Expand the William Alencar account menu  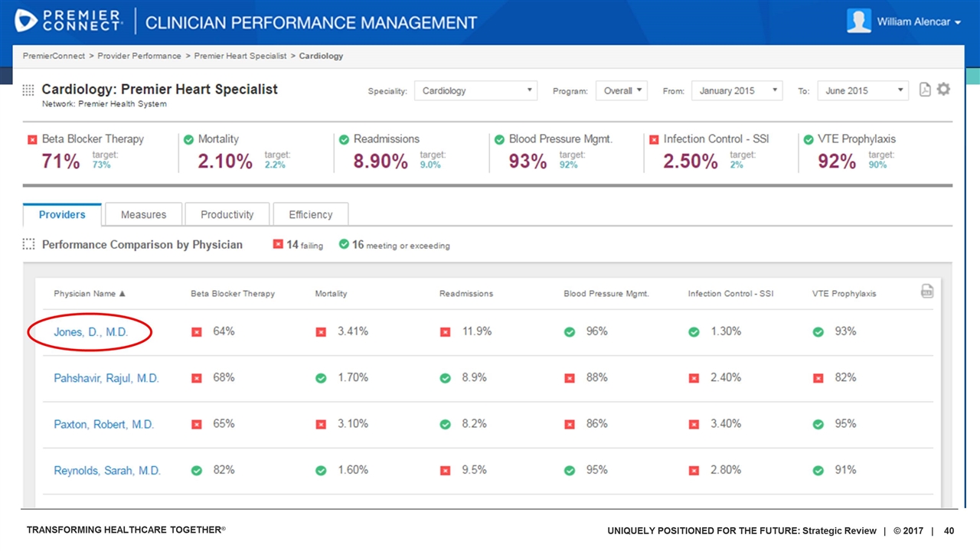coord(919,21)
